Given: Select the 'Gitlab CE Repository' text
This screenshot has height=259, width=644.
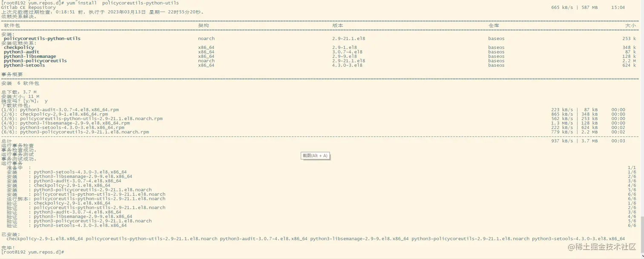Looking at the screenshot, I should pos(29,7).
